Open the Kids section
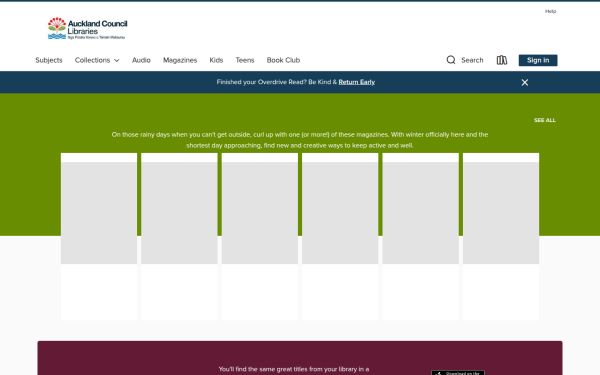Viewport: 600px width, 375px height. [216, 60]
